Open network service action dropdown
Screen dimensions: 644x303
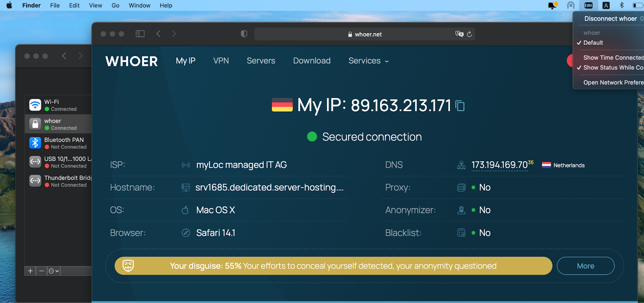point(54,271)
